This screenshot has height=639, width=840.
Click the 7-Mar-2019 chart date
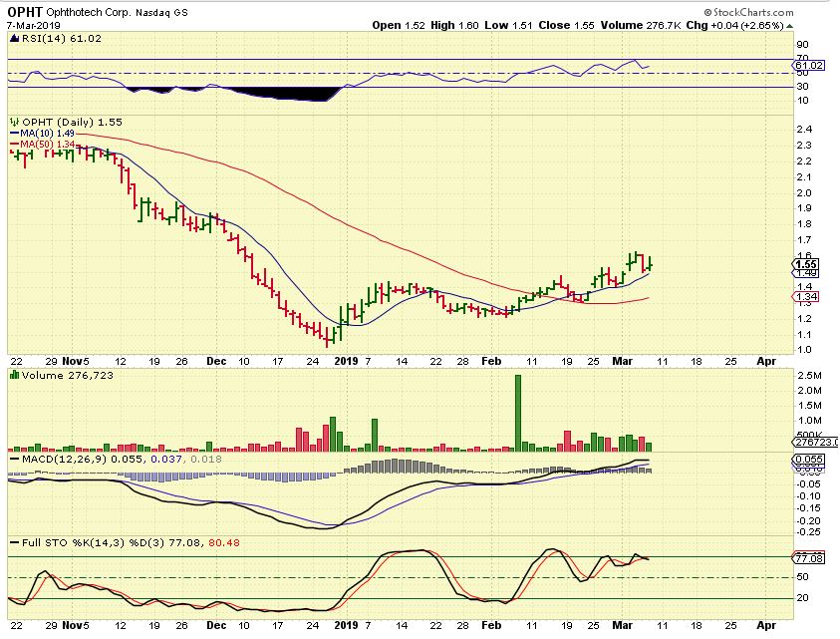tap(33, 25)
